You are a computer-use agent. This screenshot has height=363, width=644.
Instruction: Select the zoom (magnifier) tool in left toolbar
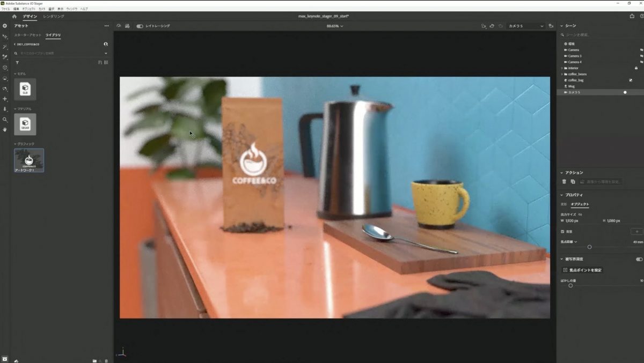tap(5, 120)
